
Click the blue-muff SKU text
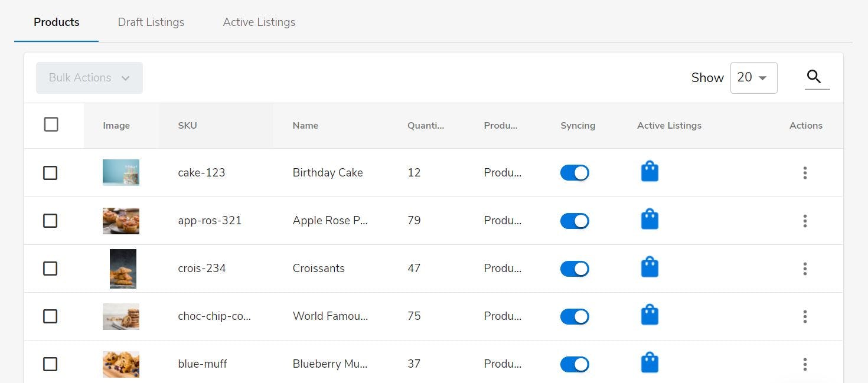pos(203,364)
